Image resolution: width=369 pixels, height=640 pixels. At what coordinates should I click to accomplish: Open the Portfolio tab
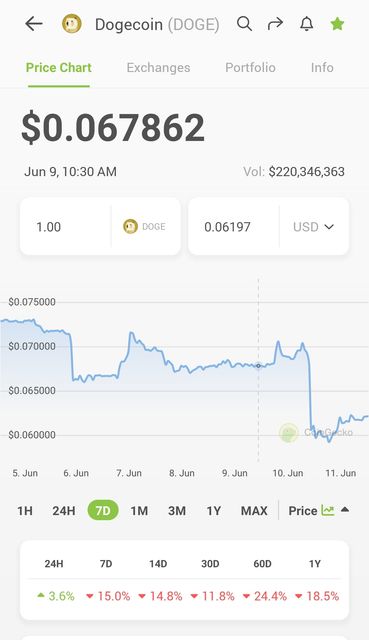pyautogui.click(x=250, y=67)
